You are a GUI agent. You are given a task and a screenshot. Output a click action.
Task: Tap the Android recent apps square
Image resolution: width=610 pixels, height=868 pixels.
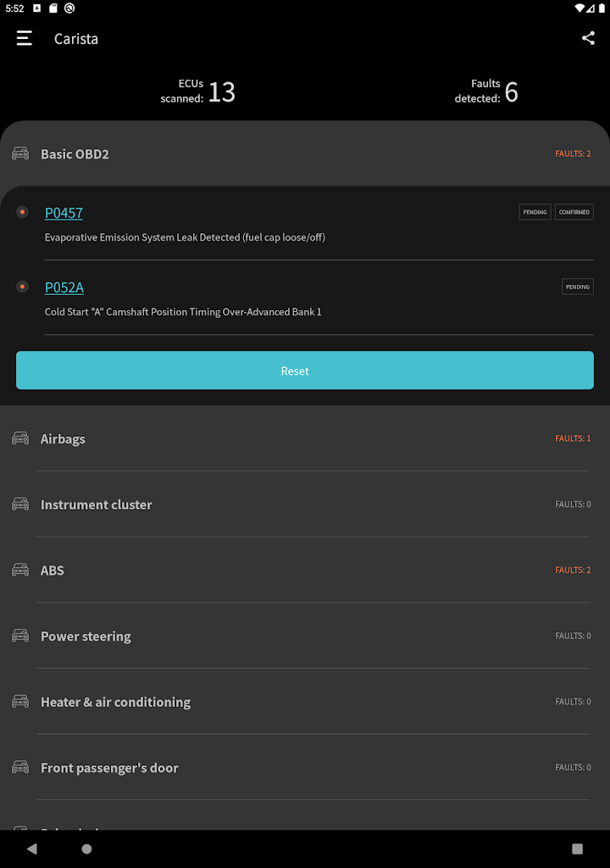(x=577, y=849)
